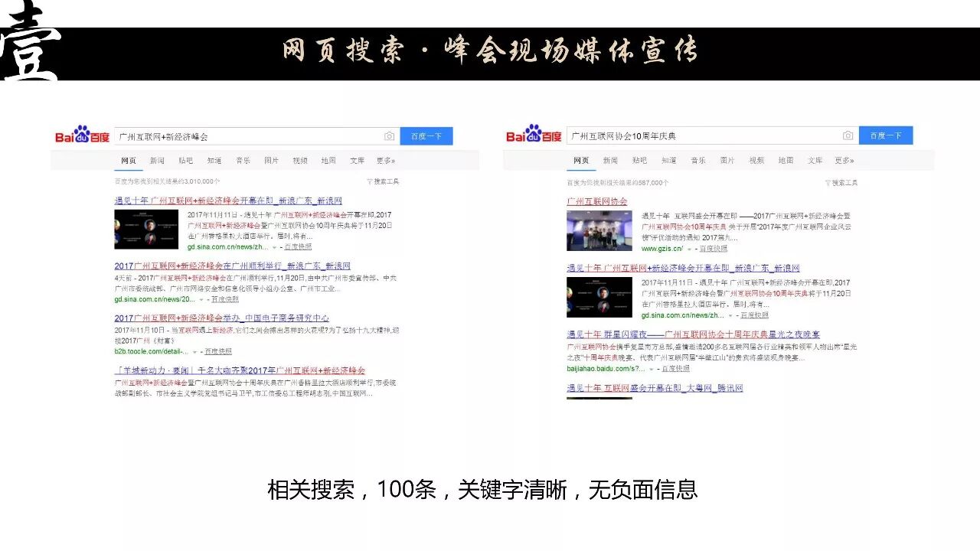Select the 音乐 tab in the 10周年庆典 search

(698, 161)
